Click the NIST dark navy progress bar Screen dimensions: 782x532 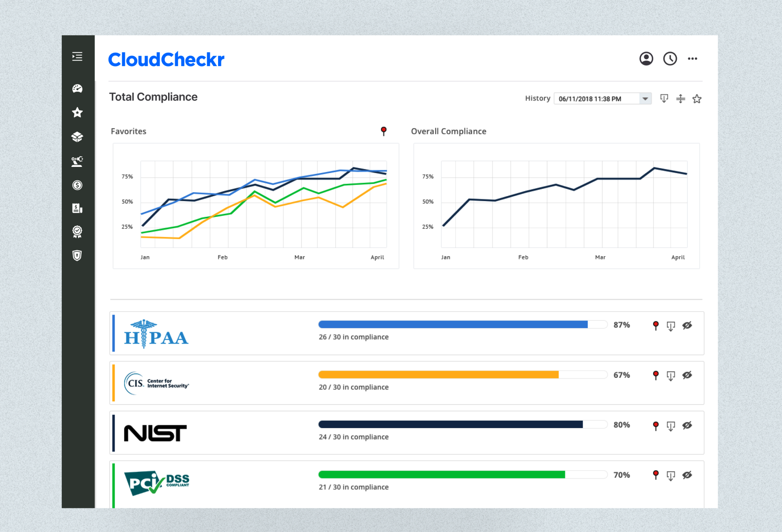tap(463, 424)
